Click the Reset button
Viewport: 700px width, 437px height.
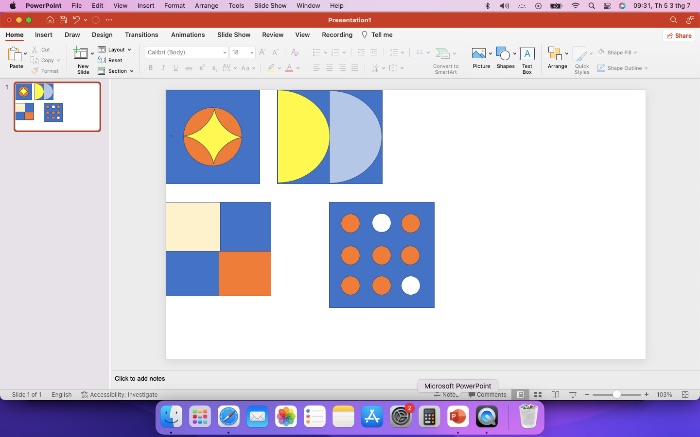pyautogui.click(x=110, y=60)
